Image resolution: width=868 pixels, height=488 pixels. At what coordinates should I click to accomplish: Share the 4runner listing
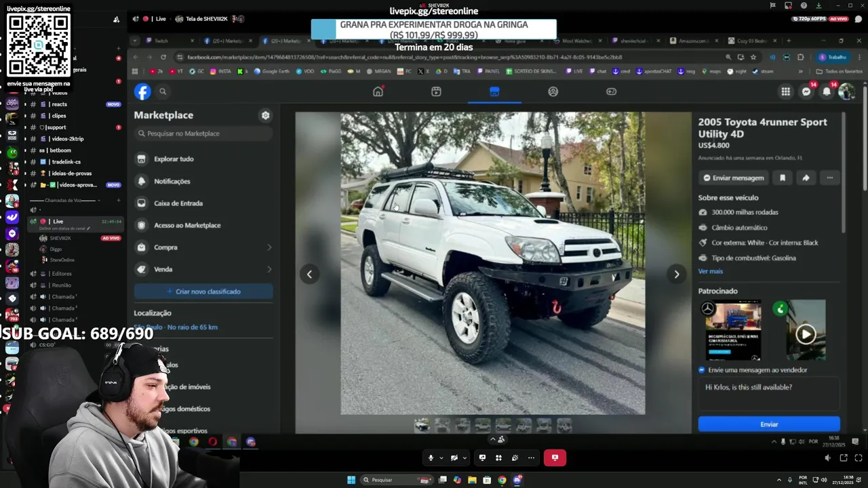pyautogui.click(x=806, y=178)
